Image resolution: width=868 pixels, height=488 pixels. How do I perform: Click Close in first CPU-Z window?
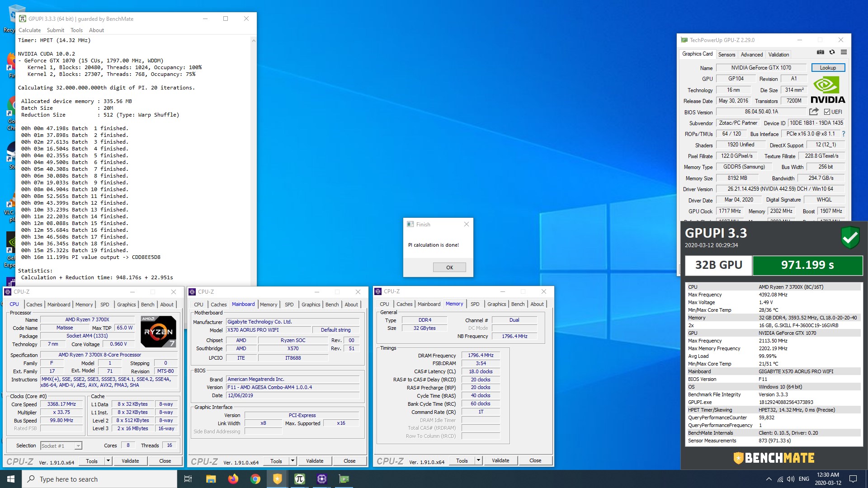click(x=165, y=461)
